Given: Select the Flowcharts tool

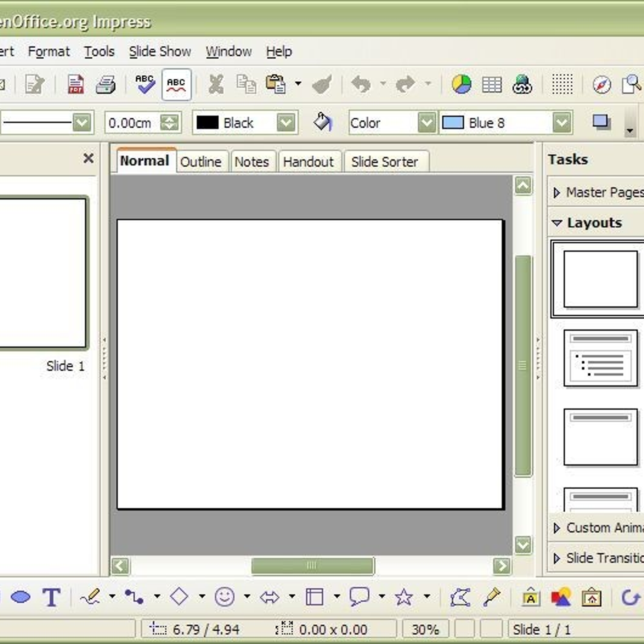Looking at the screenshot, I should [314, 597].
